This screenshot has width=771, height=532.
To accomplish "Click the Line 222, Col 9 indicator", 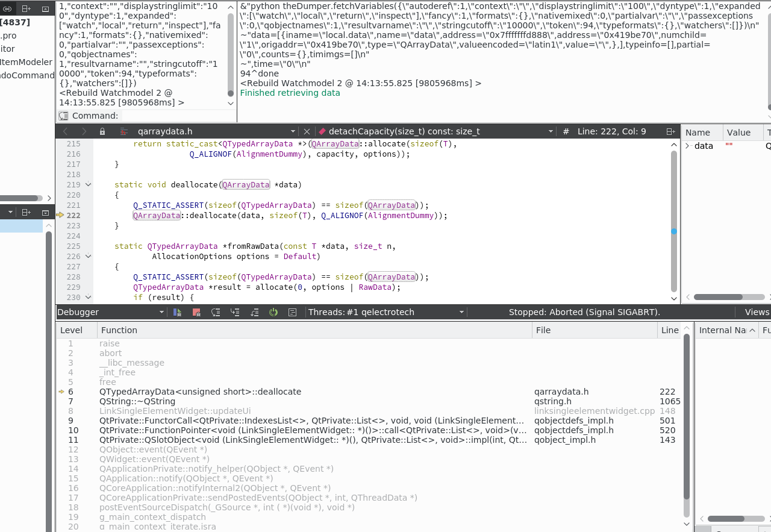I will (x=611, y=131).
